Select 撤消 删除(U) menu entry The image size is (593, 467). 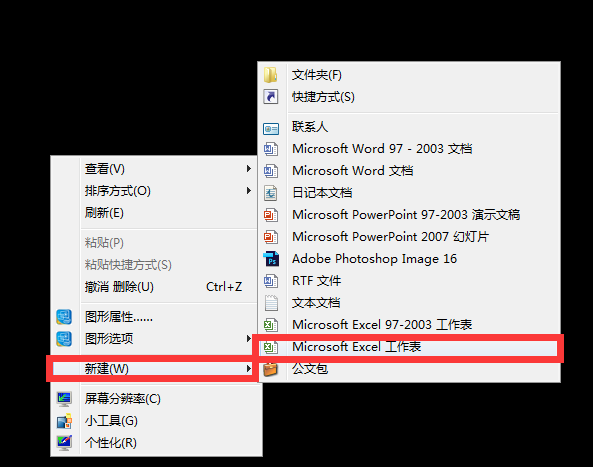tap(155, 287)
